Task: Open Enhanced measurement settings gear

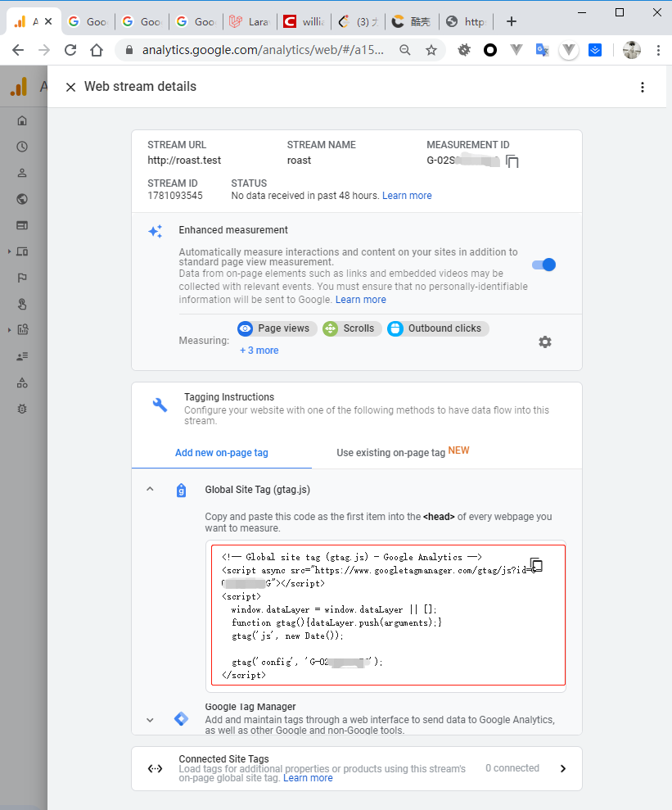Action: pyautogui.click(x=545, y=342)
